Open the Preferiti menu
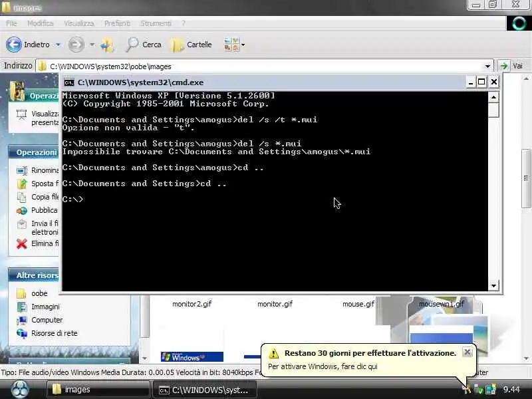The width and height of the screenshot is (532, 399). click(x=117, y=23)
